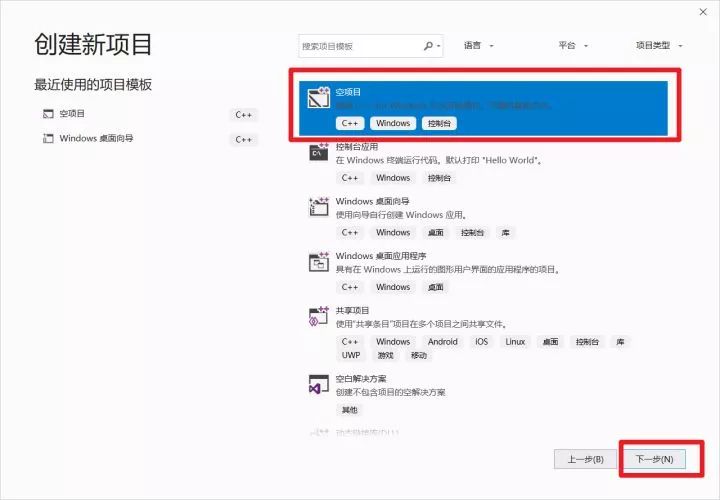Click 游戏 tag under 共享项目
Screen dimensions: 720x500
tap(385, 355)
